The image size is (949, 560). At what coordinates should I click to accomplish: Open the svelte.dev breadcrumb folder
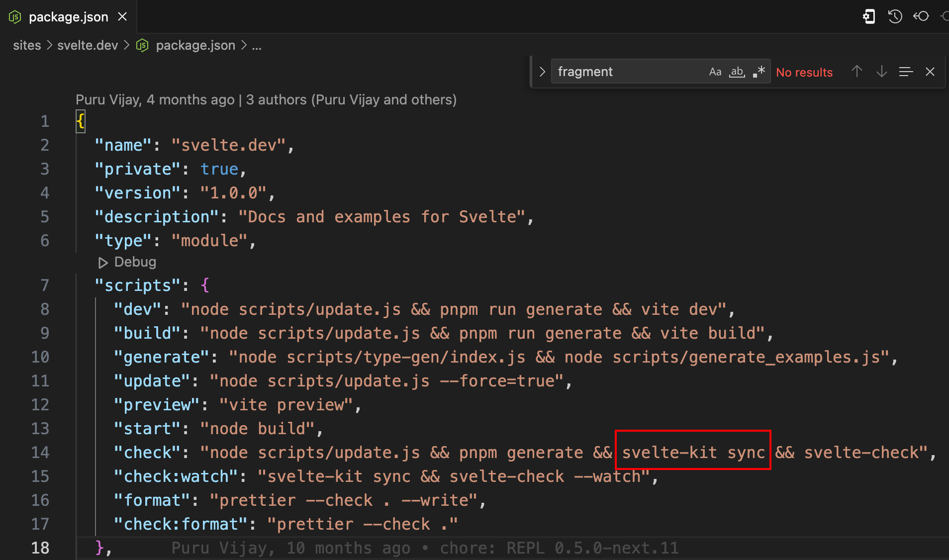click(x=88, y=45)
